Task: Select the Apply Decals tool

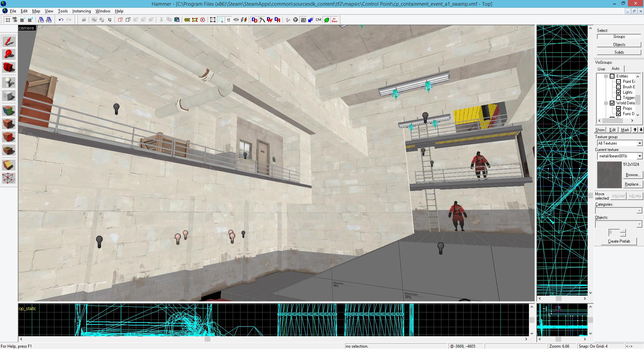Action: click(x=9, y=137)
